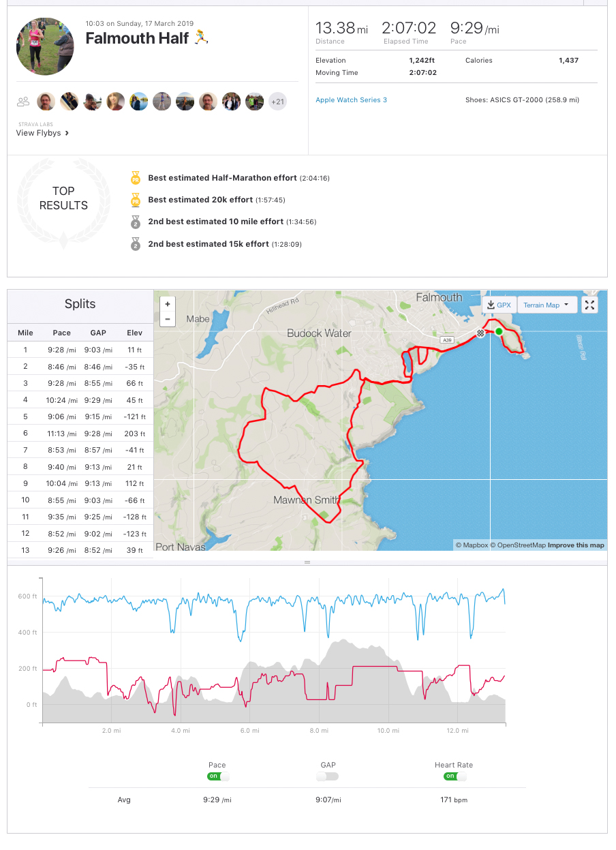
Task: Turn off the Heart Rate toggle
Action: [x=453, y=776]
